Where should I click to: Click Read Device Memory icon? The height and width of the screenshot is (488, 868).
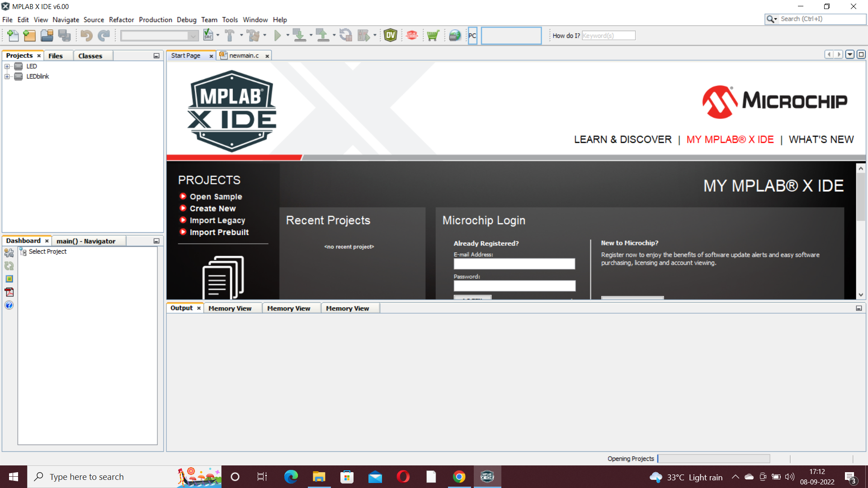(322, 35)
